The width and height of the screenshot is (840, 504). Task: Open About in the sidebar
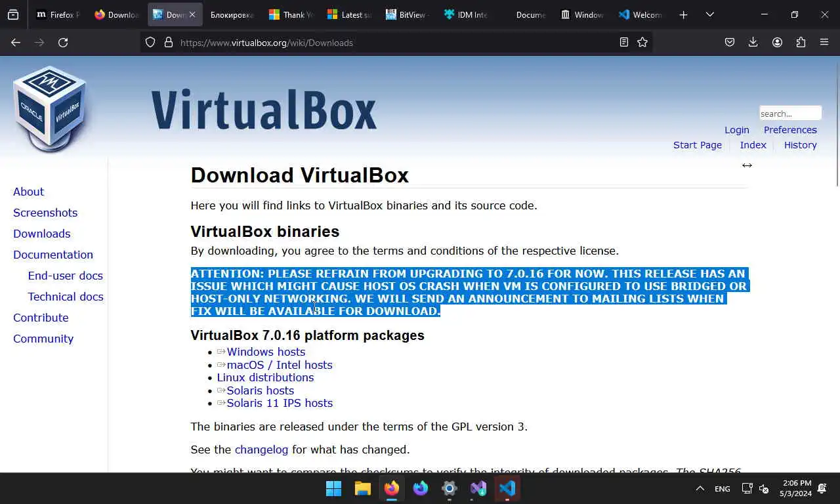click(x=28, y=192)
